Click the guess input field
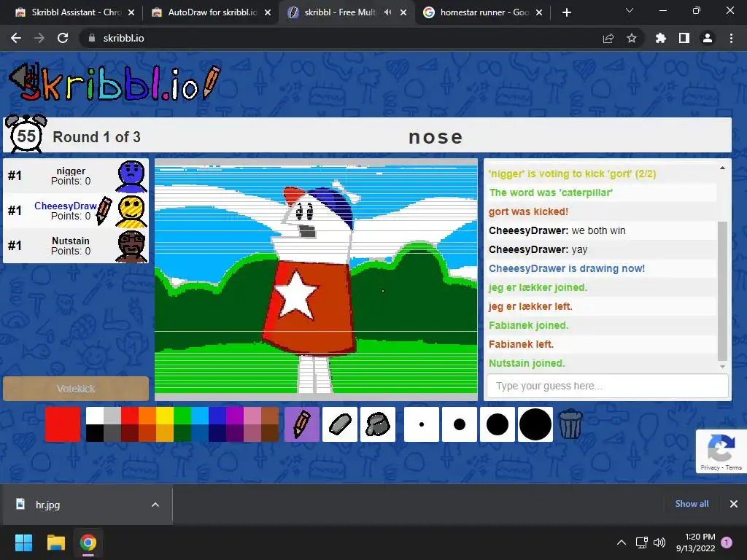Image resolution: width=747 pixels, height=560 pixels. click(x=608, y=386)
